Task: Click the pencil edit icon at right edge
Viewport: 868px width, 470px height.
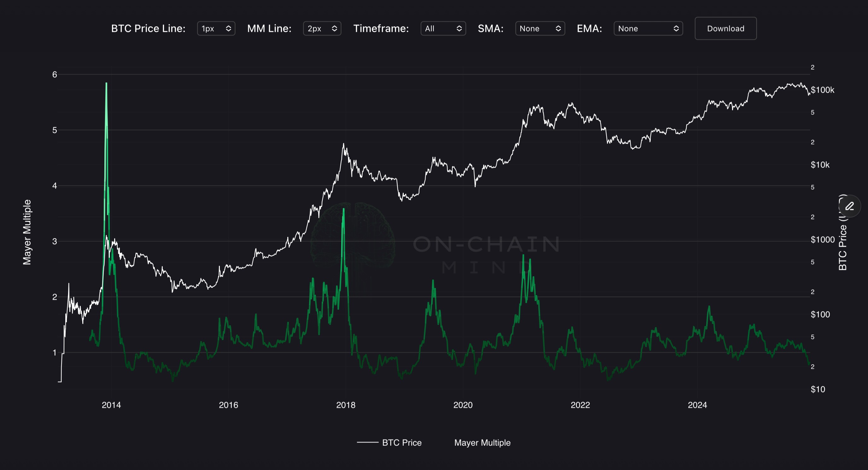Action: pyautogui.click(x=849, y=206)
